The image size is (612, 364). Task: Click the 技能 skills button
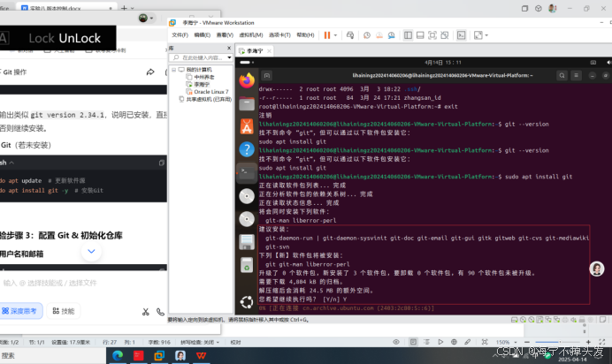[63, 311]
